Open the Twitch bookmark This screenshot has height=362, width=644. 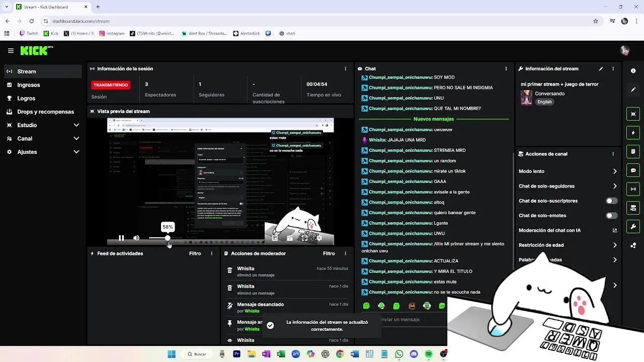(29, 34)
